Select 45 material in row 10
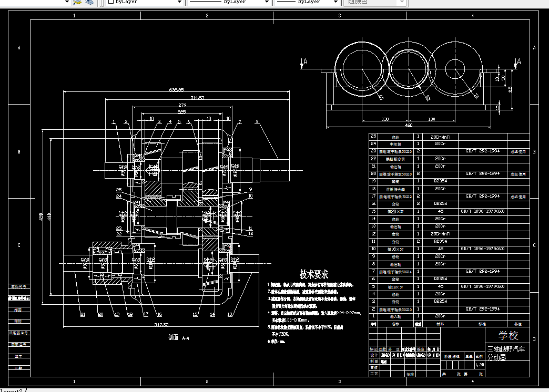549x392 pixels. click(x=440, y=249)
